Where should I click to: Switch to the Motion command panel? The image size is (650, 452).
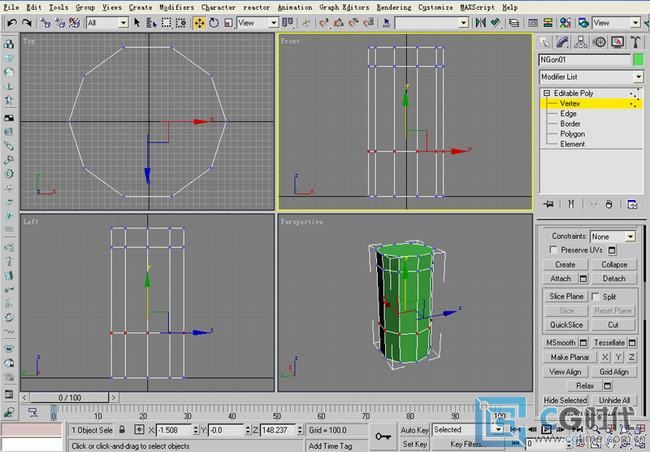[x=599, y=42]
